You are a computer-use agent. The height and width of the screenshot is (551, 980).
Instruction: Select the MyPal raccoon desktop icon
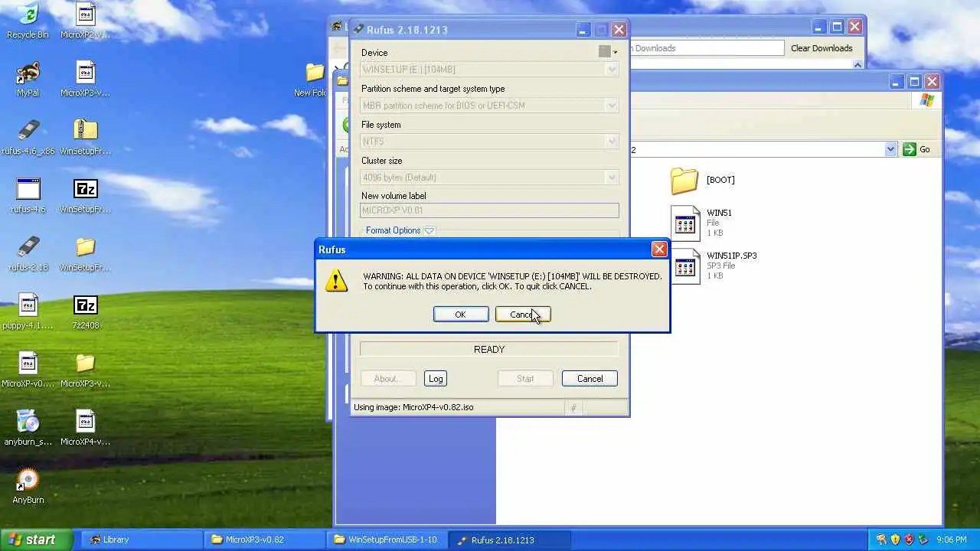(28, 72)
